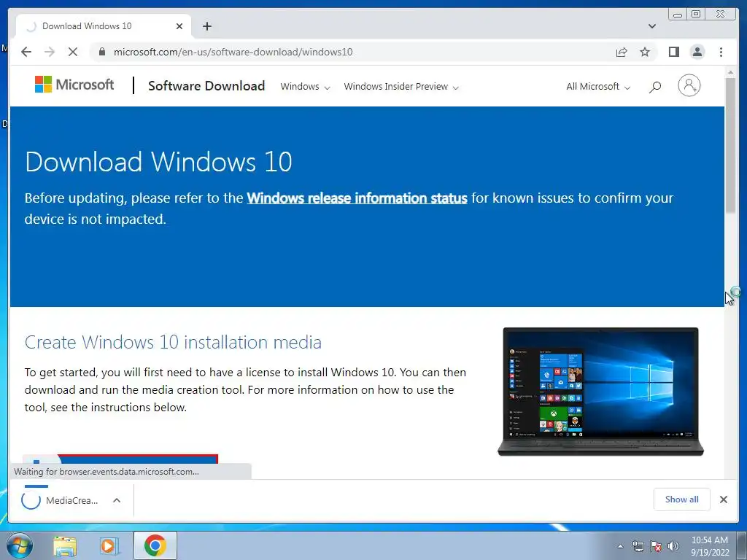Share this page icon

[x=622, y=52]
